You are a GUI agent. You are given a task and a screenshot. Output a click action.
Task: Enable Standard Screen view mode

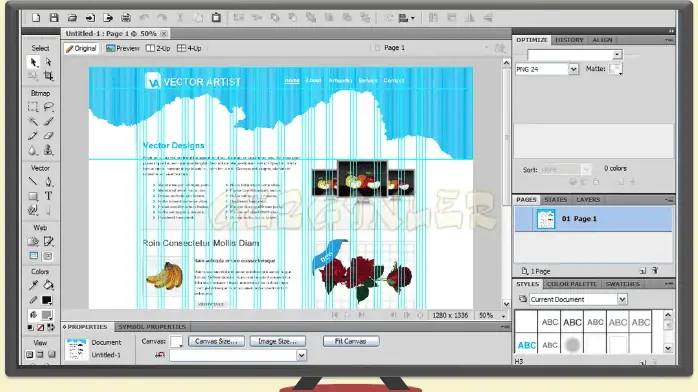(x=29, y=355)
